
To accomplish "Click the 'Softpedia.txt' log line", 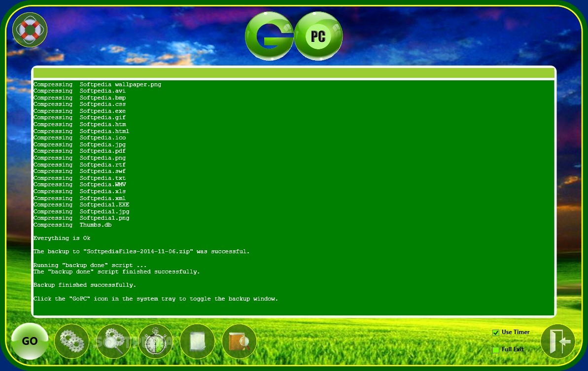I will (x=79, y=178).
